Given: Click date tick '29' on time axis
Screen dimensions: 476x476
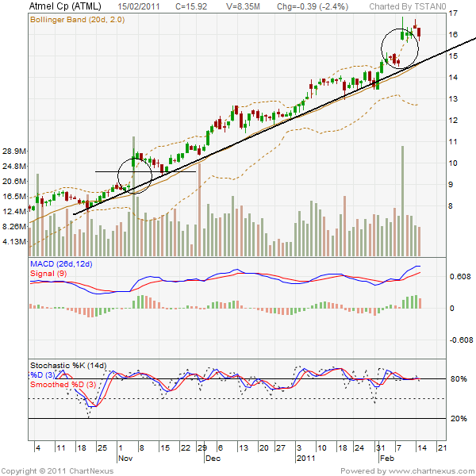Looking at the screenshot, I should coord(202,447).
